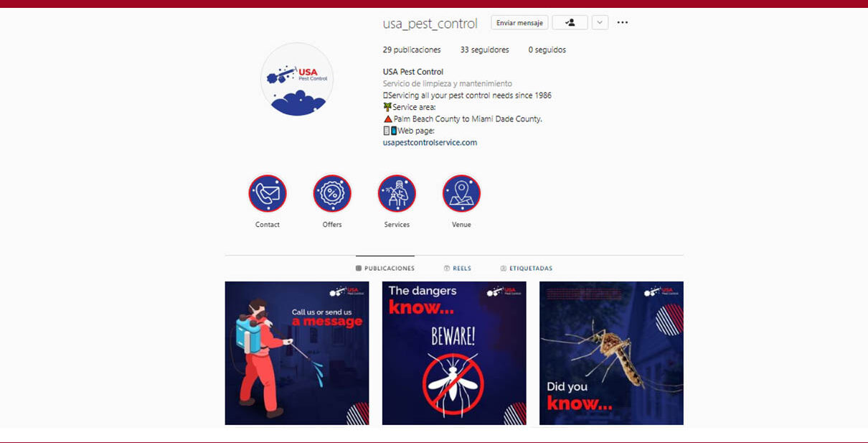Expand suggested accounts with the chevron arrow
The width and height of the screenshot is (868, 443).
(x=600, y=23)
